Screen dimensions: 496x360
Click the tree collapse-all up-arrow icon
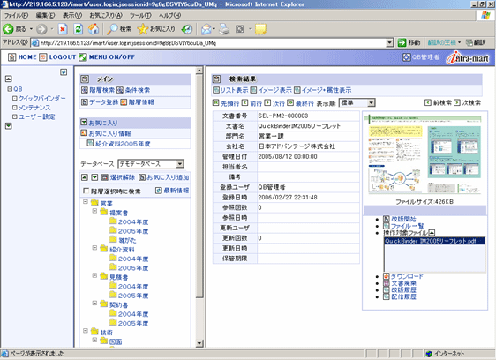(85, 178)
